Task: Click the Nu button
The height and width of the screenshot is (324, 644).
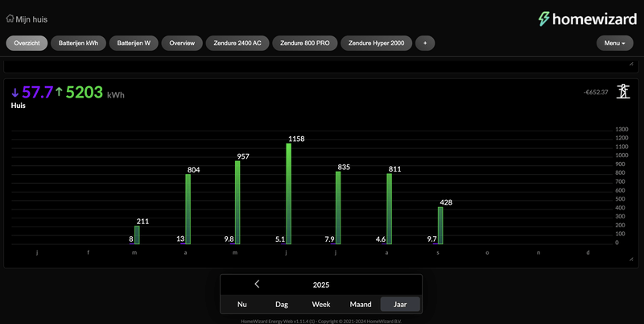Action: (x=242, y=305)
